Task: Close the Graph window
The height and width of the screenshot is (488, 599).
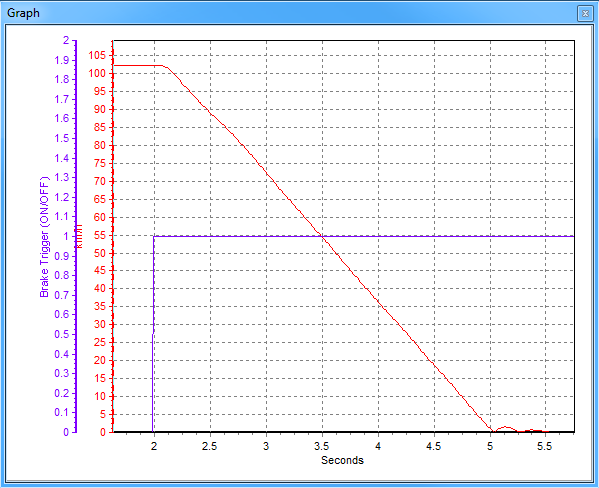Action: click(x=585, y=14)
